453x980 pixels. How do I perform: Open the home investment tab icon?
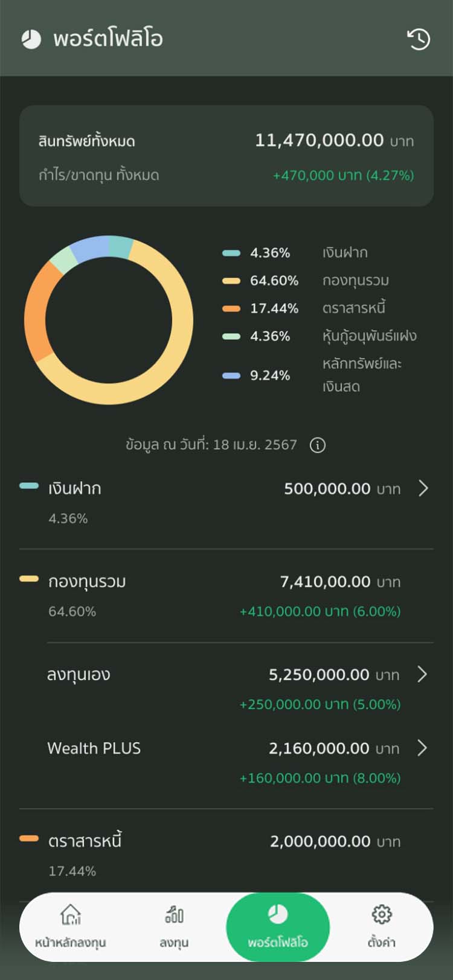(71, 915)
